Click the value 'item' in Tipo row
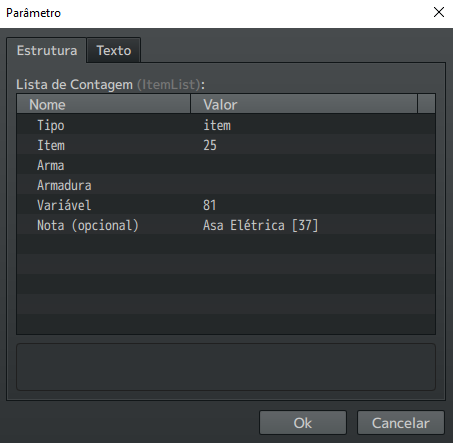This screenshot has height=443, width=453. click(217, 125)
